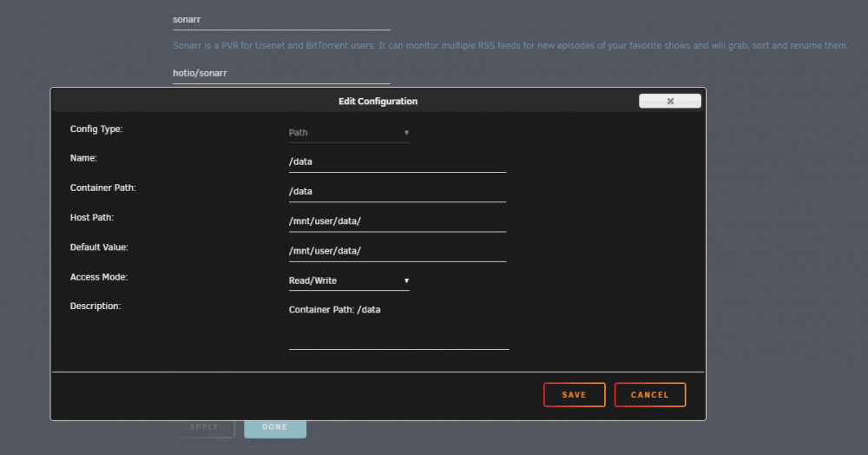The image size is (868, 455).
Task: Save the path configuration
Action: click(574, 395)
